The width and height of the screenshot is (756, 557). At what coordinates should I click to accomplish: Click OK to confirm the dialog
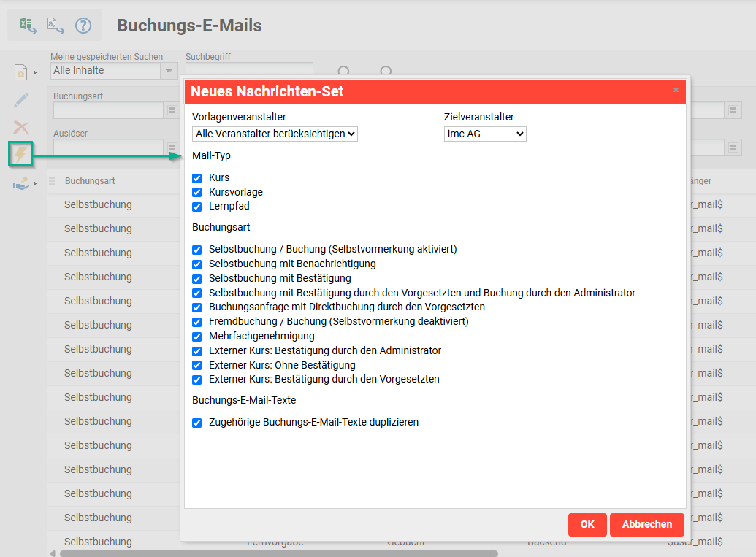[x=587, y=525]
